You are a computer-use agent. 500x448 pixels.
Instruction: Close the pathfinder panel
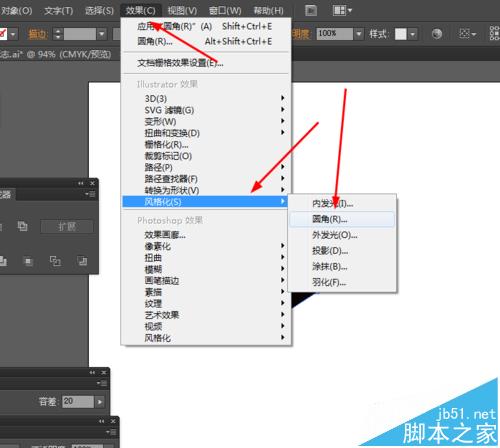click(x=92, y=183)
